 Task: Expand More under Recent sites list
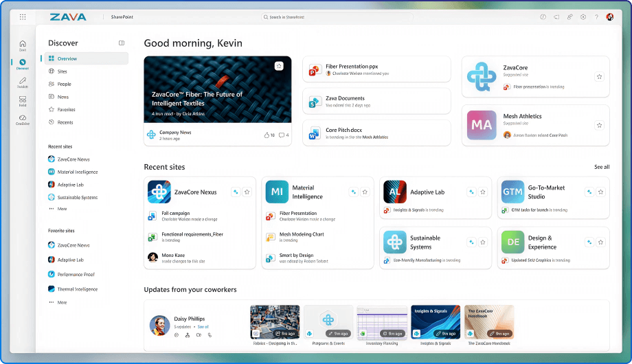58,209
